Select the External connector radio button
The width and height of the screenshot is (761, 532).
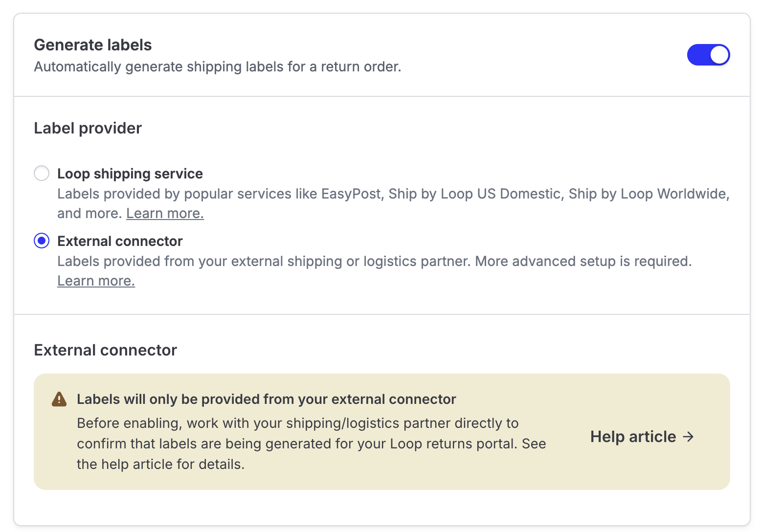click(x=42, y=241)
